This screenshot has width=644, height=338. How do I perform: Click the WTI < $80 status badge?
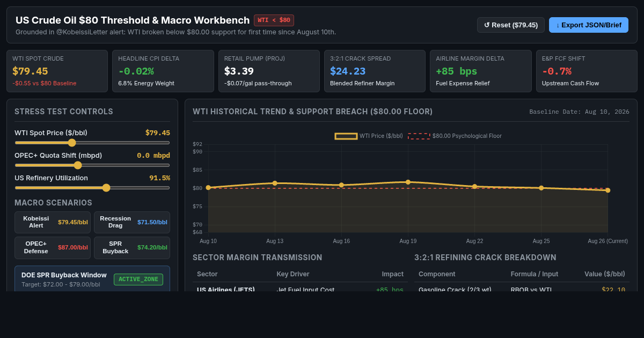[x=274, y=20]
